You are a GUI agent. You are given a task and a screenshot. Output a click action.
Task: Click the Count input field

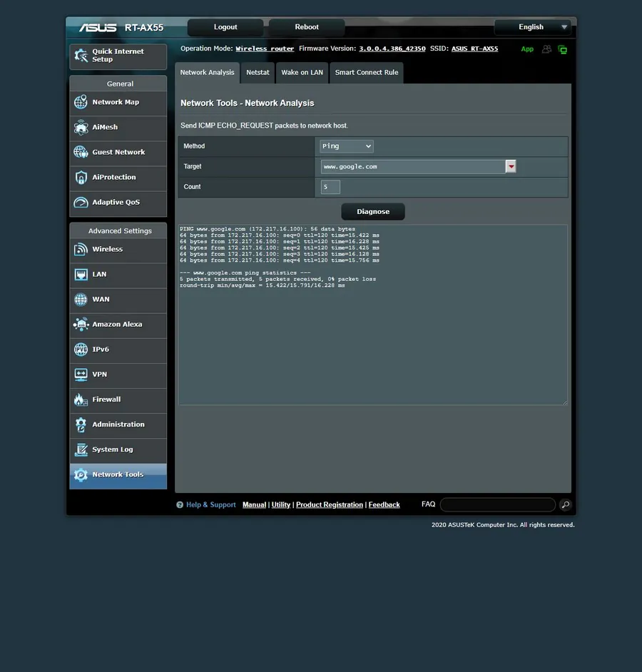click(330, 187)
